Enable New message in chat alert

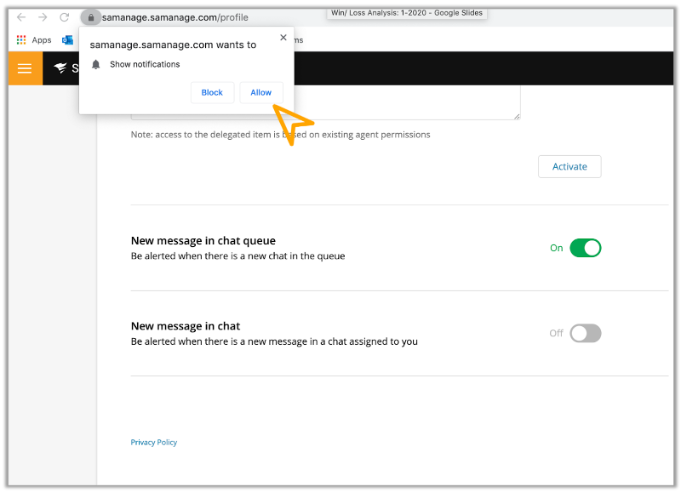click(x=585, y=333)
